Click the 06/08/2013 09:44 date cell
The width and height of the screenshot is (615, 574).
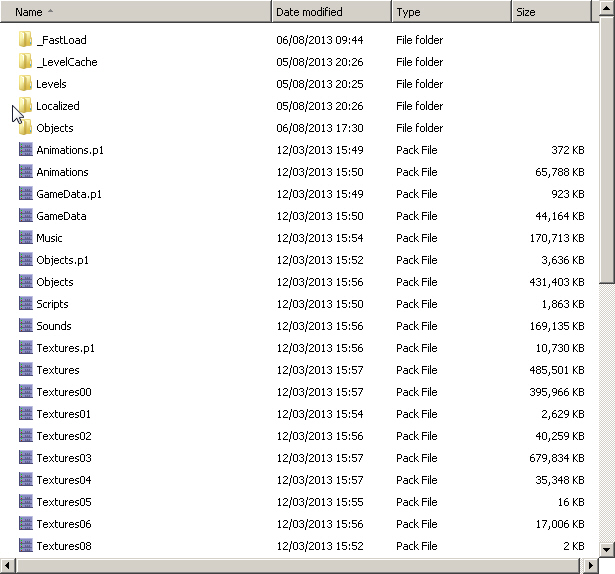(320, 40)
